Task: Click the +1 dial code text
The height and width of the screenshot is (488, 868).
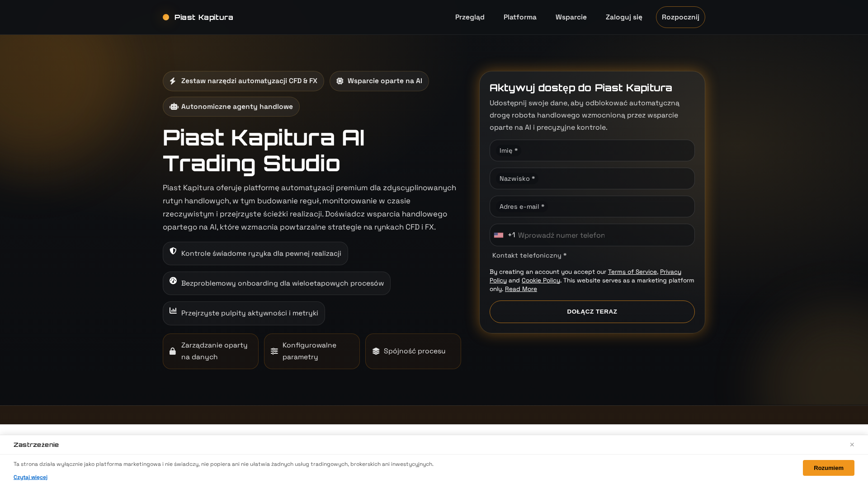Action: [511, 235]
